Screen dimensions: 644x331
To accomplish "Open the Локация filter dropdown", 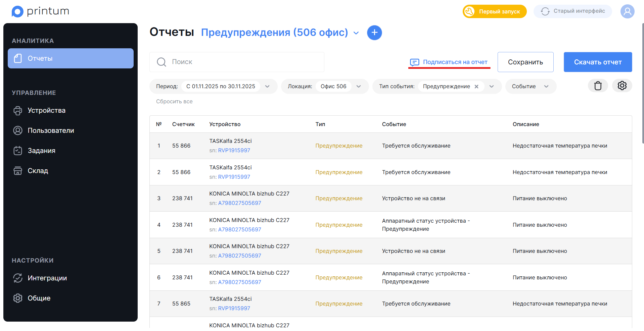I will point(359,87).
